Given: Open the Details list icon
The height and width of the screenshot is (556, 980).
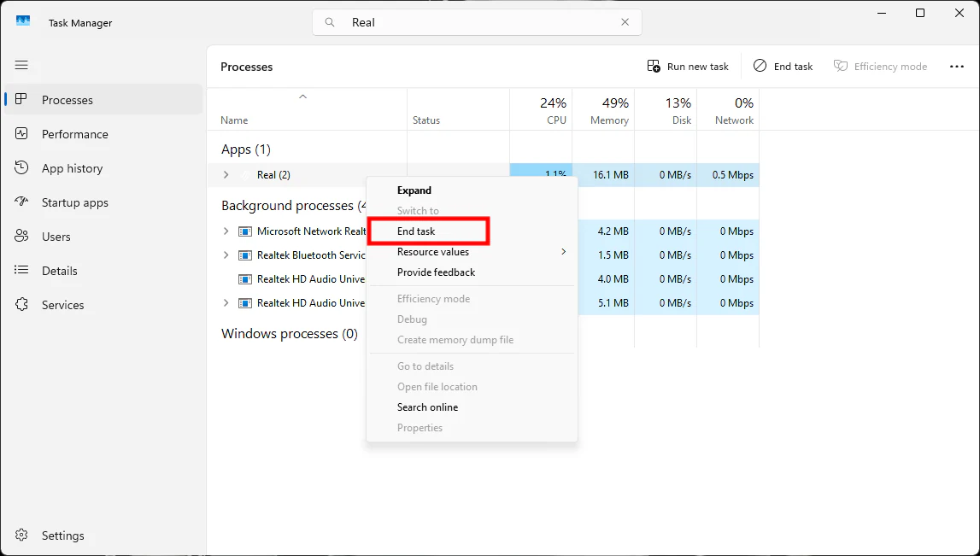Looking at the screenshot, I should pyautogui.click(x=21, y=270).
